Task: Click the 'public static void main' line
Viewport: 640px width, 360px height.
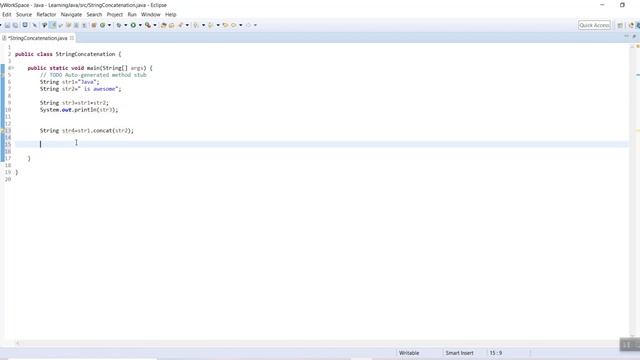Action: [x=90, y=68]
